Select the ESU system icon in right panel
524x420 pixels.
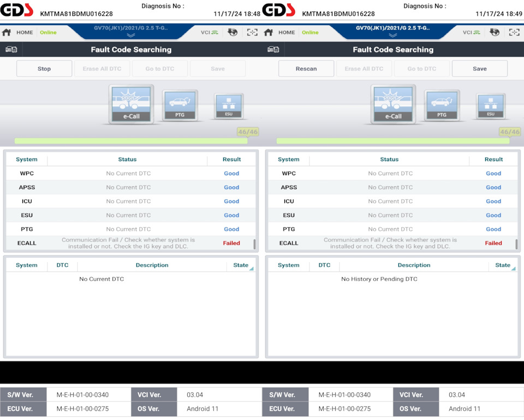pyautogui.click(x=491, y=106)
